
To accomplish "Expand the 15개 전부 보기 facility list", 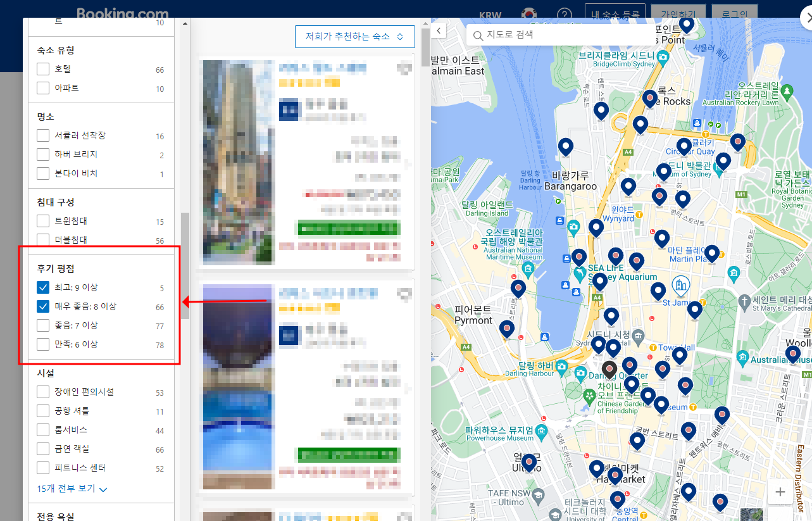I will (x=72, y=489).
